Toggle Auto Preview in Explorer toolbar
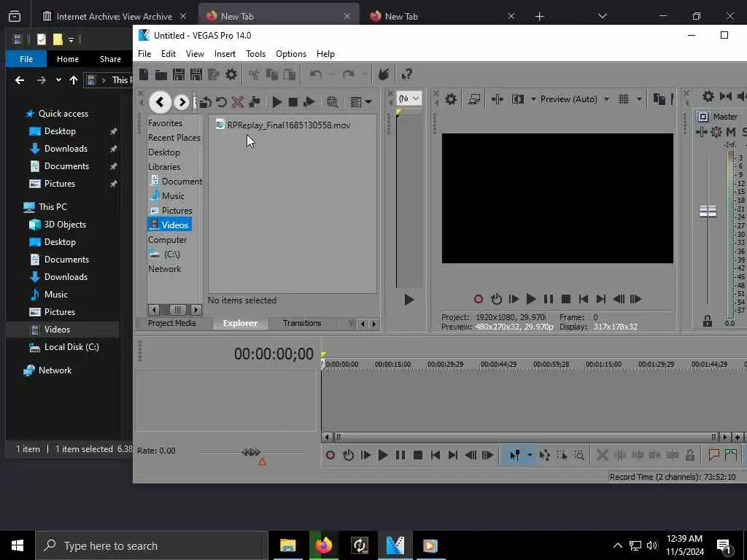The height and width of the screenshot is (560, 747). [309, 102]
